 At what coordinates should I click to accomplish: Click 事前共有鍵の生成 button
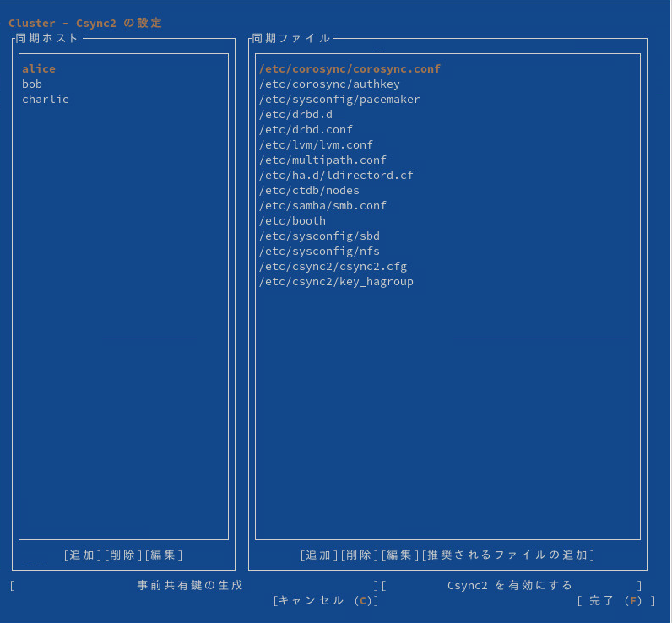click(194, 586)
